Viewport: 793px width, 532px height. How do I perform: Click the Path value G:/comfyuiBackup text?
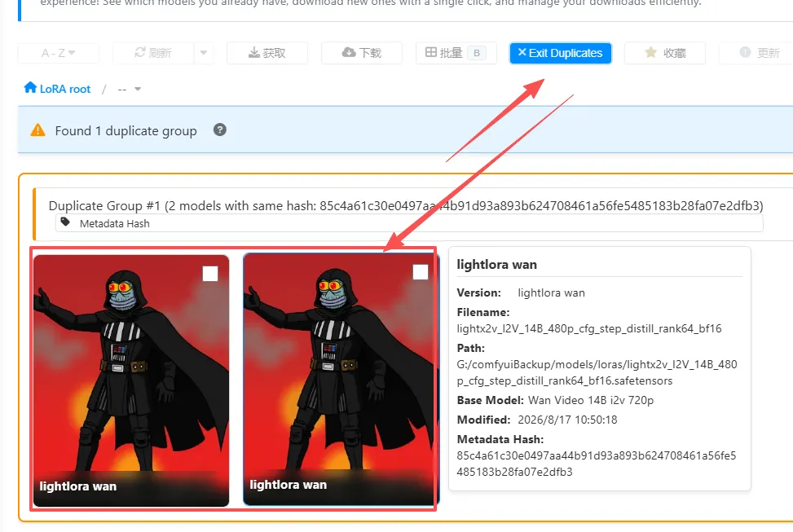click(597, 372)
